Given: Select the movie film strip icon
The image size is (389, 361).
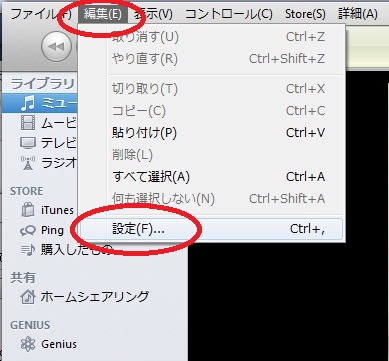Looking at the screenshot, I should [x=27, y=123].
